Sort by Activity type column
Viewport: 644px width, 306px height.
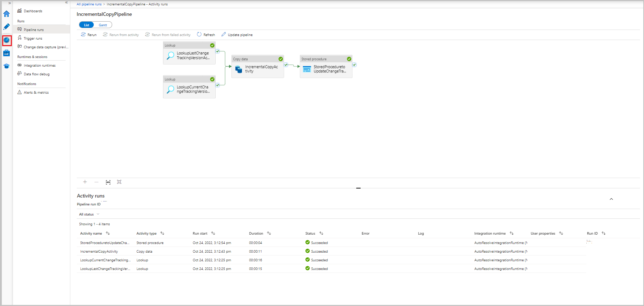pos(162,233)
